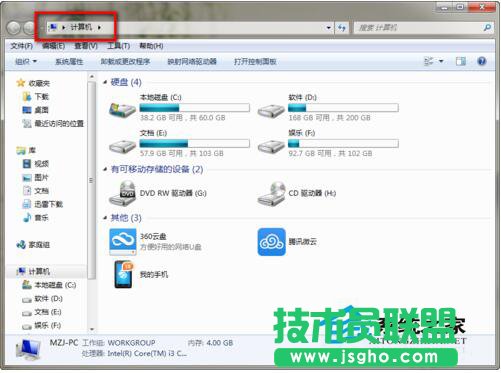Screen dimensions: 501x373
Task: Click the sidebar scrollbar down arrow
Action: pos(92,329)
